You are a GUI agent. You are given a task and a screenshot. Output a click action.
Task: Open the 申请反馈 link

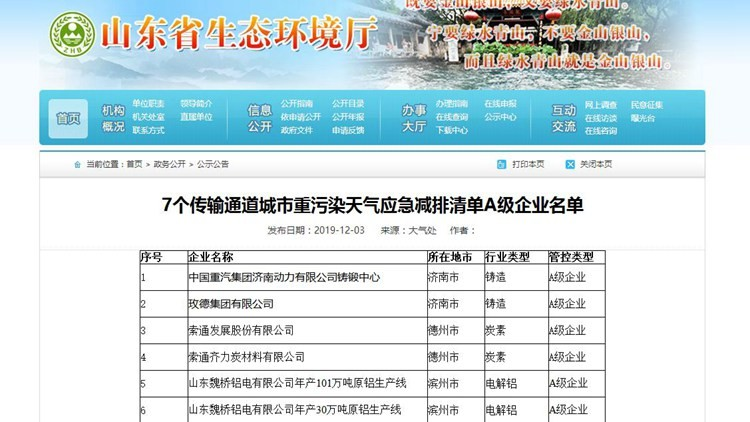coord(348,130)
